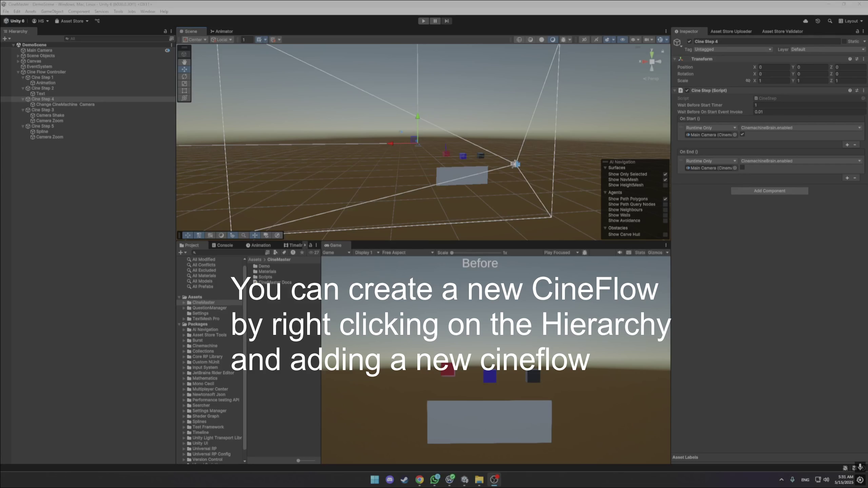Toggle Show Path Query Nodes checkbox
The width and height of the screenshot is (868, 488).
tap(665, 204)
